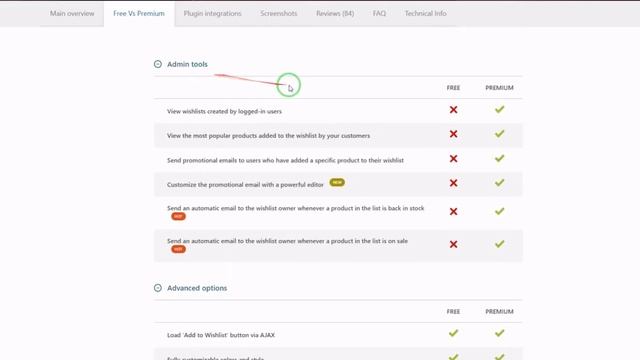Switch to the Plugin integrations tab
Screen dimensions: 640x360
(x=212, y=13)
